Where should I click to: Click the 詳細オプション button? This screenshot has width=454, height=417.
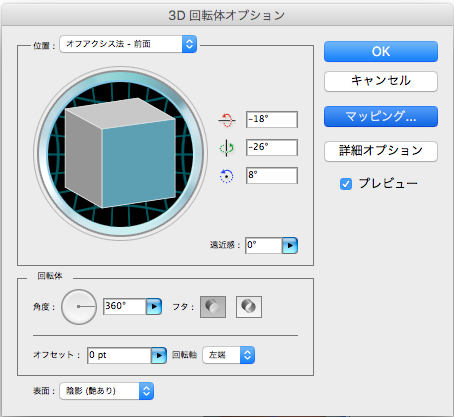coord(381,151)
